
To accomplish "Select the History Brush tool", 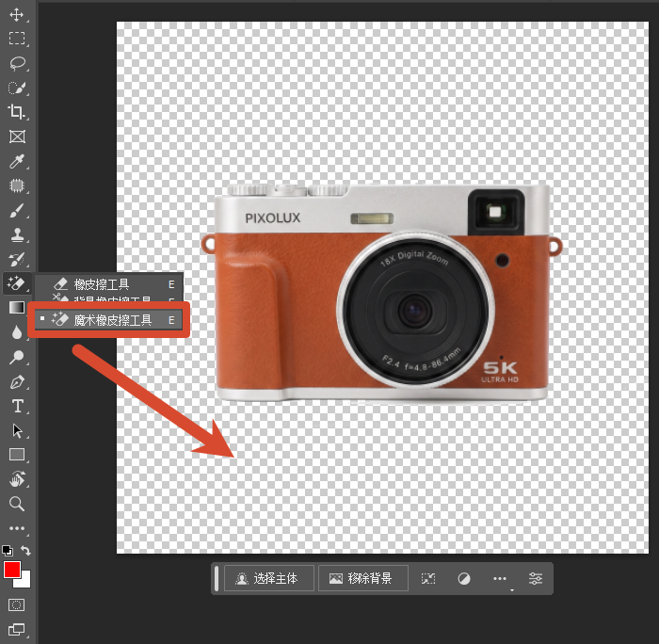I will pos(16,259).
